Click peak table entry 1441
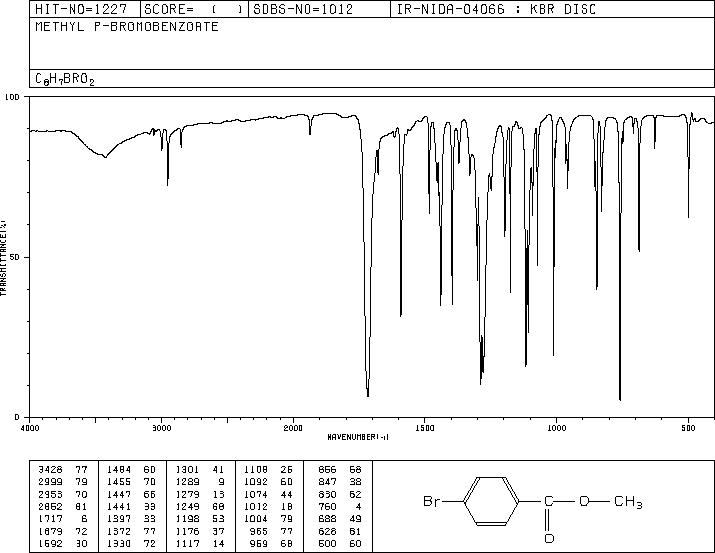715x553 pixels. click(119, 506)
